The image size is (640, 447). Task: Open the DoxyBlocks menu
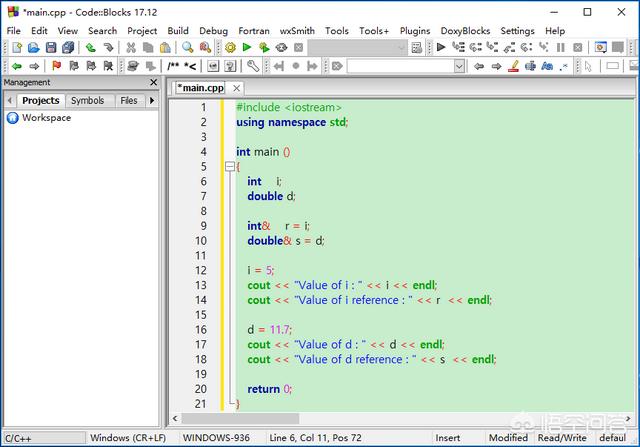click(465, 31)
